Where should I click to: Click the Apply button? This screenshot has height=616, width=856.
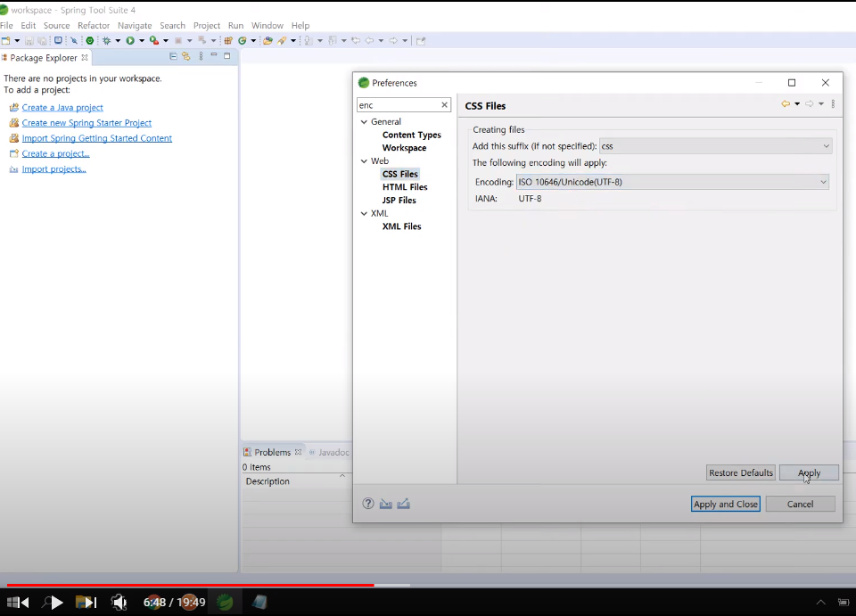coord(809,472)
